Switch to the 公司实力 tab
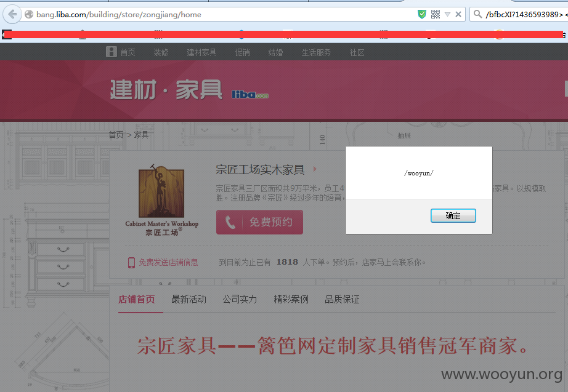 click(240, 299)
